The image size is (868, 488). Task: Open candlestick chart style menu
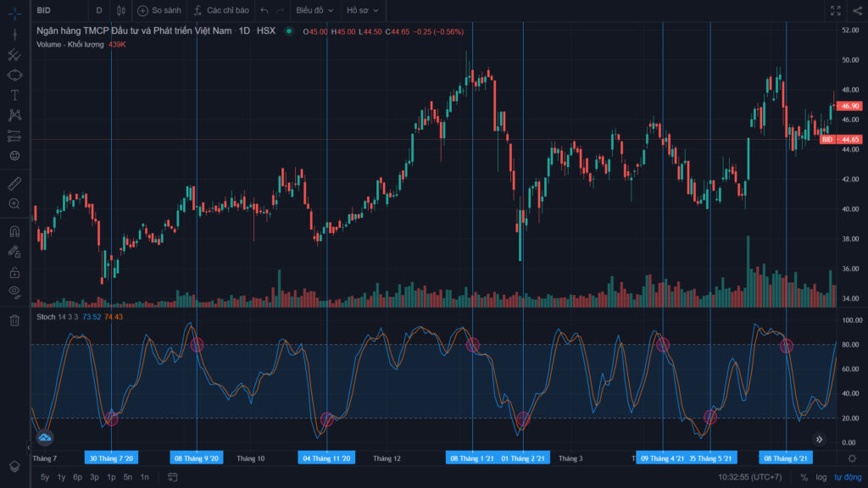(x=120, y=10)
